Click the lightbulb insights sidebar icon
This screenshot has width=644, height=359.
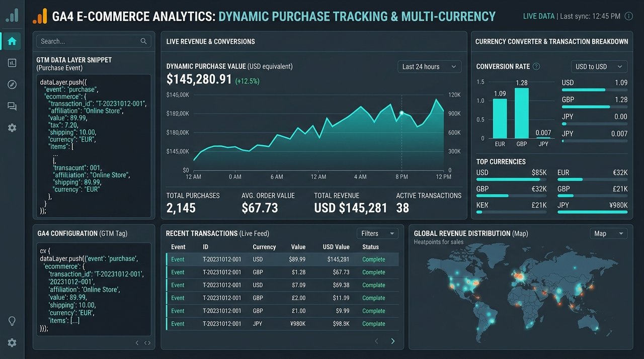click(12, 321)
